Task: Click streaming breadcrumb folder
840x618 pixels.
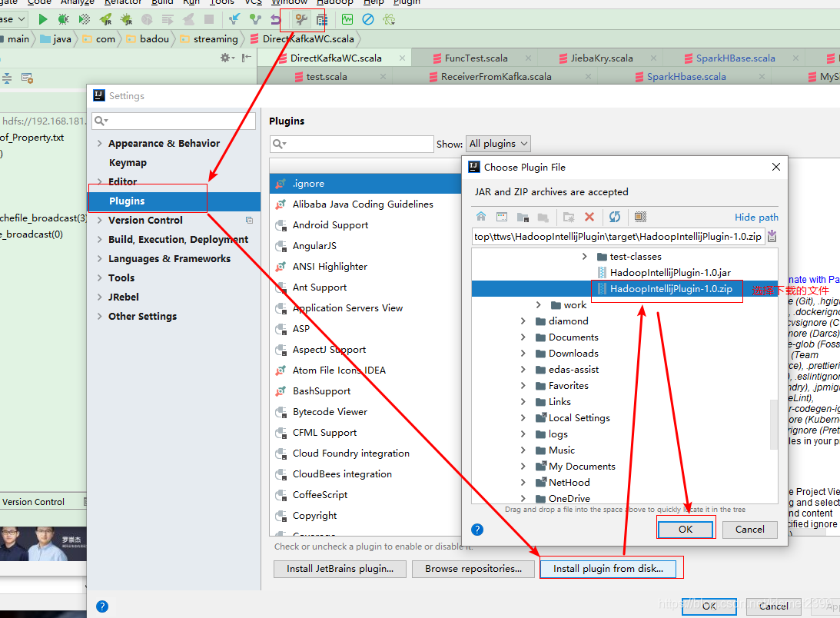Action: tap(210, 38)
